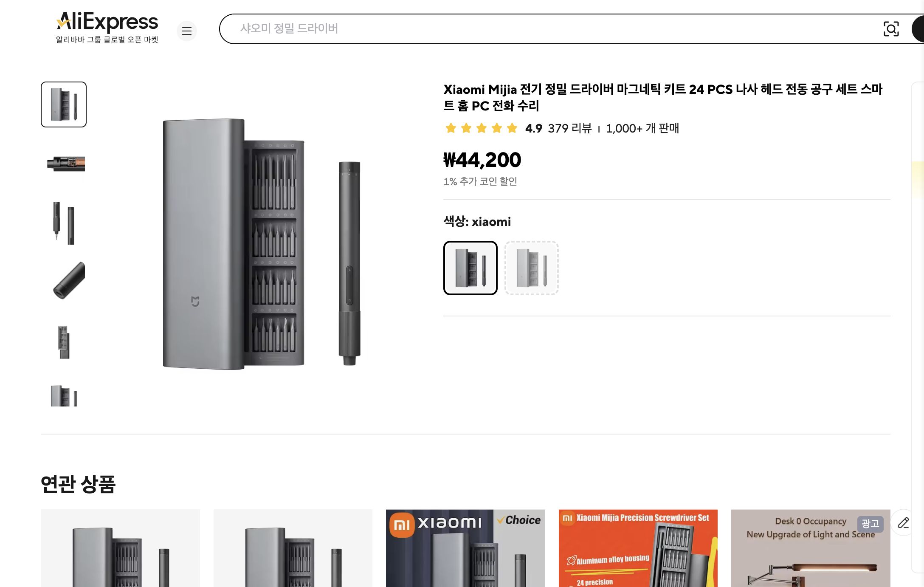This screenshot has width=924, height=587.
Task: View the bit holder case thumbnail
Action: click(x=64, y=342)
